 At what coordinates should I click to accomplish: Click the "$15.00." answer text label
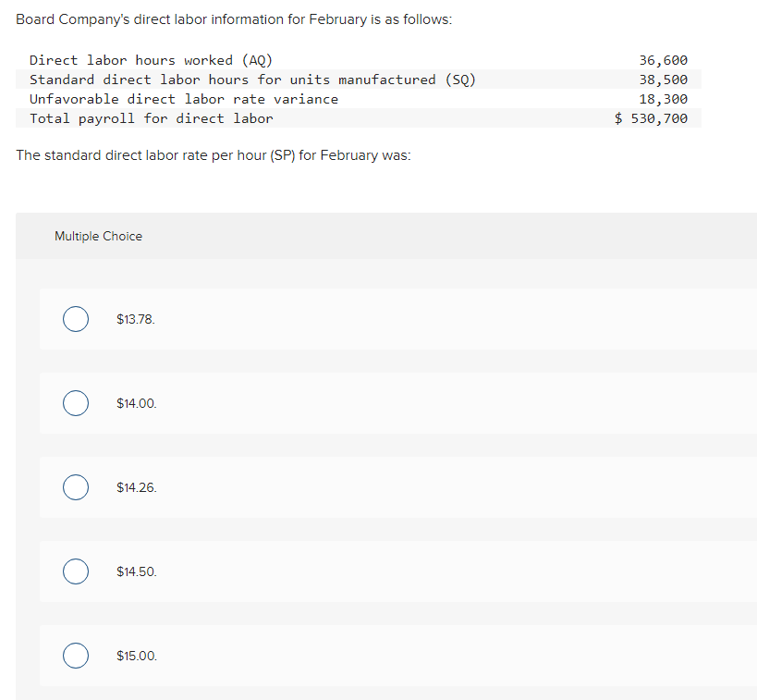pos(137,656)
